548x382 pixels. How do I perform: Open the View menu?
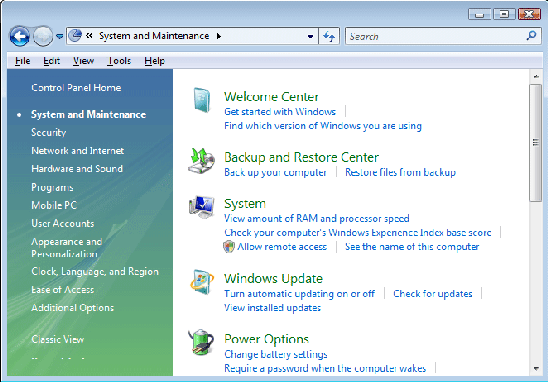83,61
